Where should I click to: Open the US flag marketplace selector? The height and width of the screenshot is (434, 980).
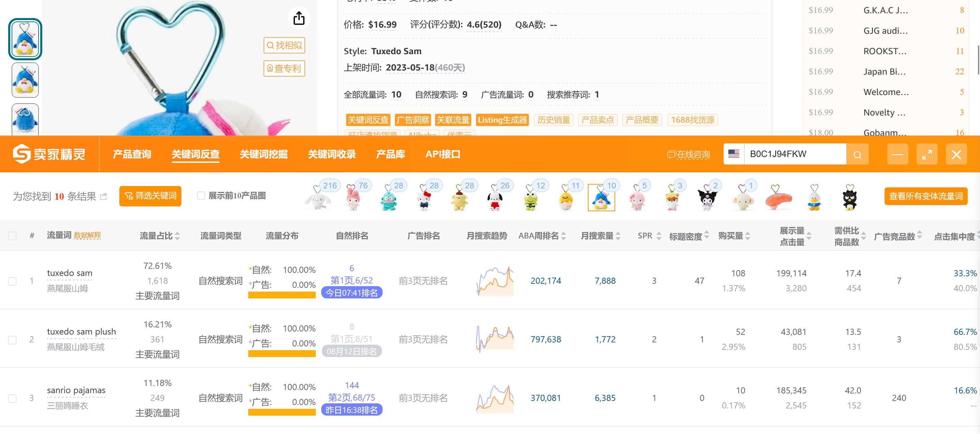point(733,154)
